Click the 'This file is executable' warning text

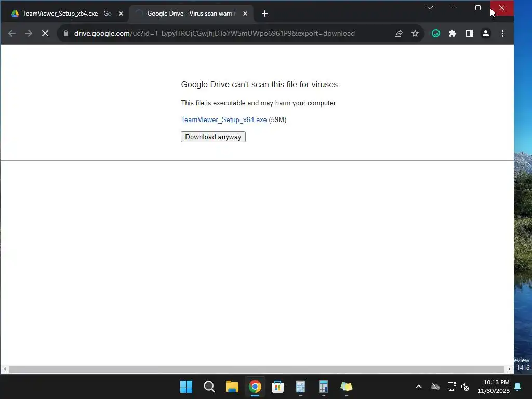(259, 103)
